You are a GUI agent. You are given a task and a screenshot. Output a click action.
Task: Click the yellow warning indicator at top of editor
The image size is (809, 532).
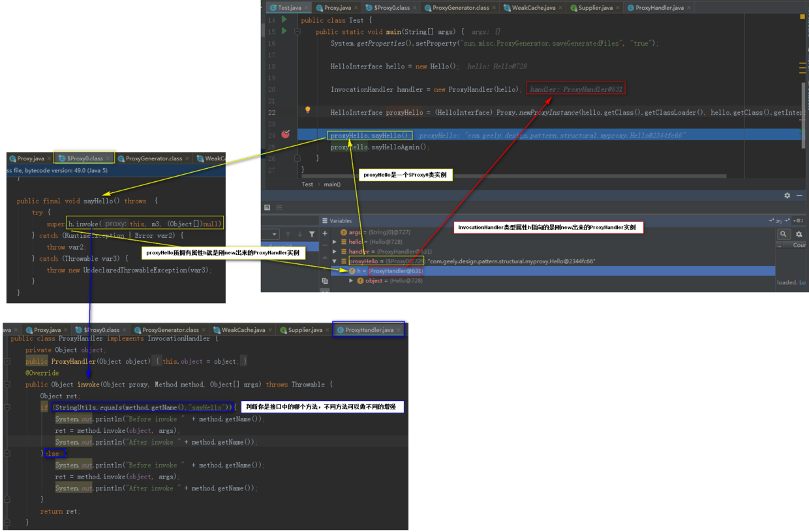tap(802, 16)
